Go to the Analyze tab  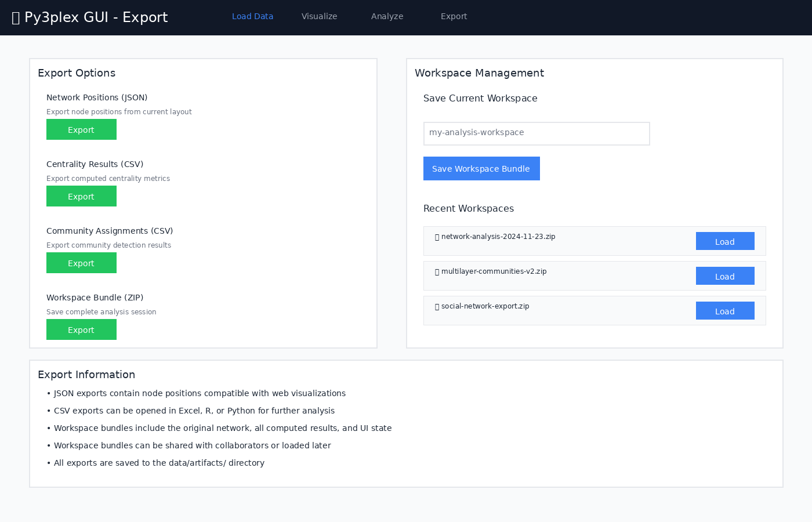pos(387,16)
